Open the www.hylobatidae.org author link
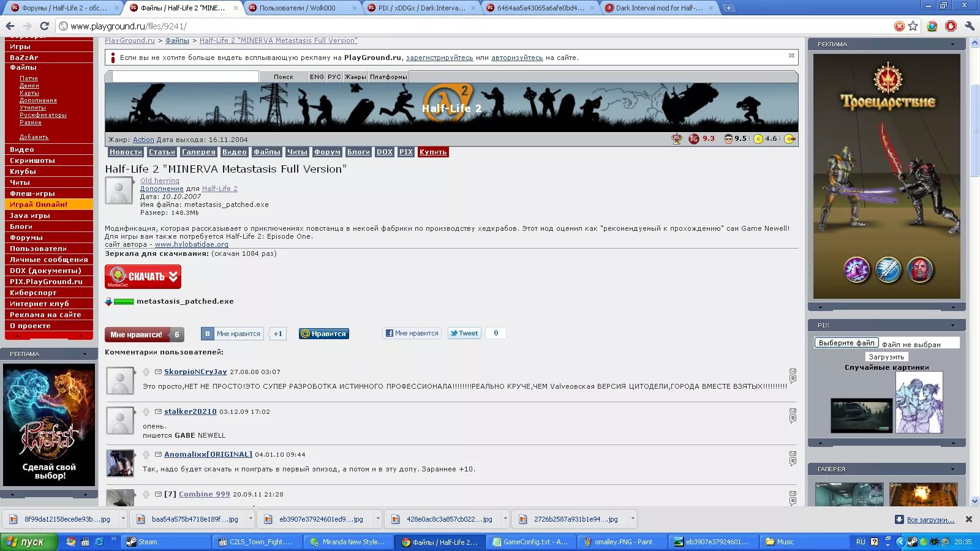980x551 pixels. point(191,244)
